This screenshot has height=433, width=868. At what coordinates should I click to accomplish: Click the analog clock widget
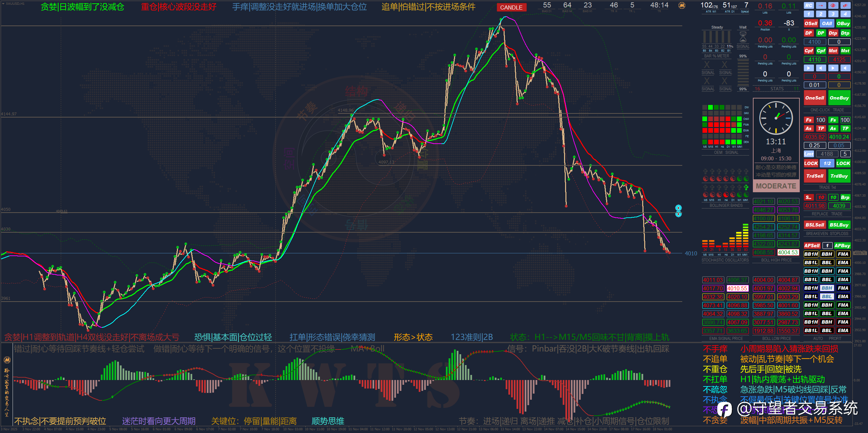point(776,118)
